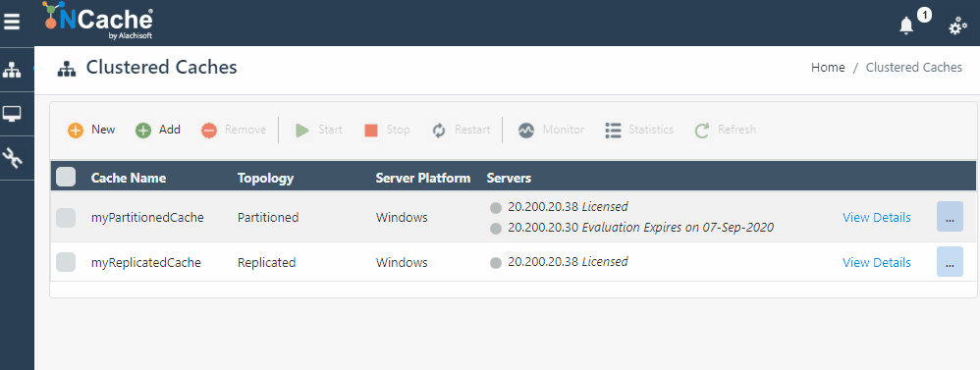Select the monitor icon in the sidebar
The image size is (980, 370).
coord(12,114)
